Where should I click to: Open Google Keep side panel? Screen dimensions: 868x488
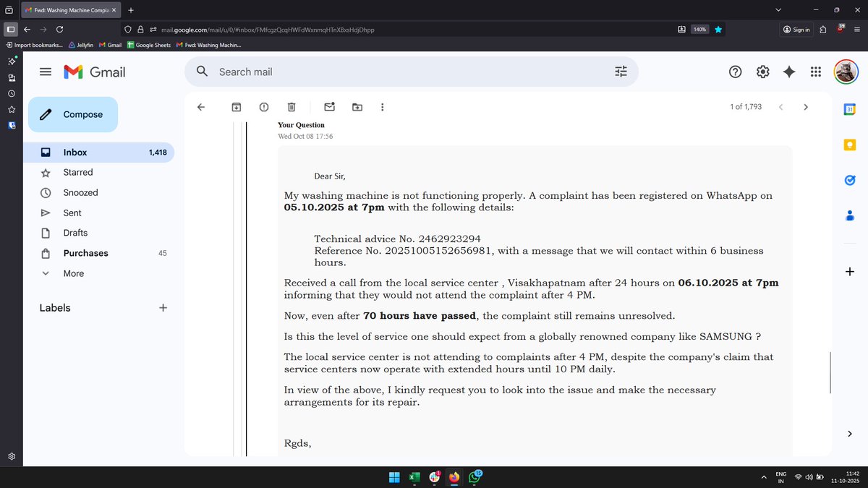point(850,145)
